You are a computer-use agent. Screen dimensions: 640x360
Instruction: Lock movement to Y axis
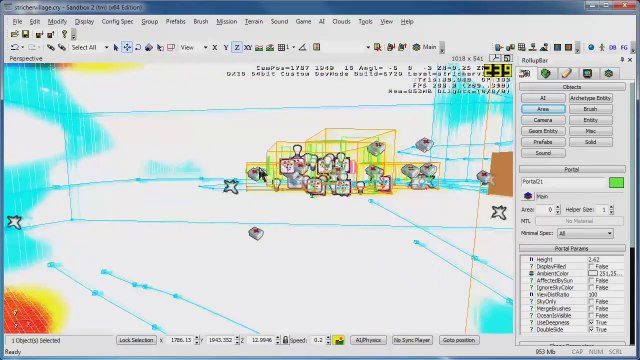226,48
